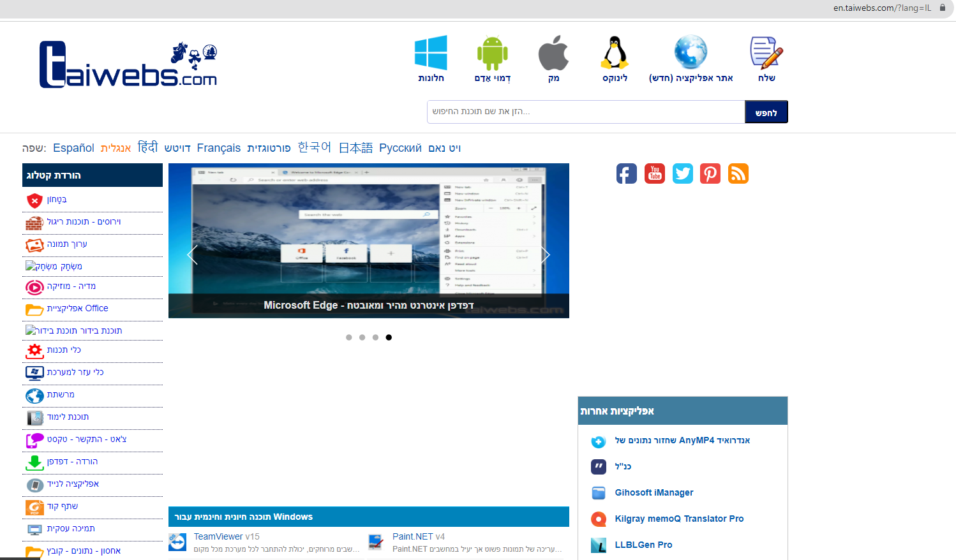Visit the Pinterest social icon

(710, 173)
